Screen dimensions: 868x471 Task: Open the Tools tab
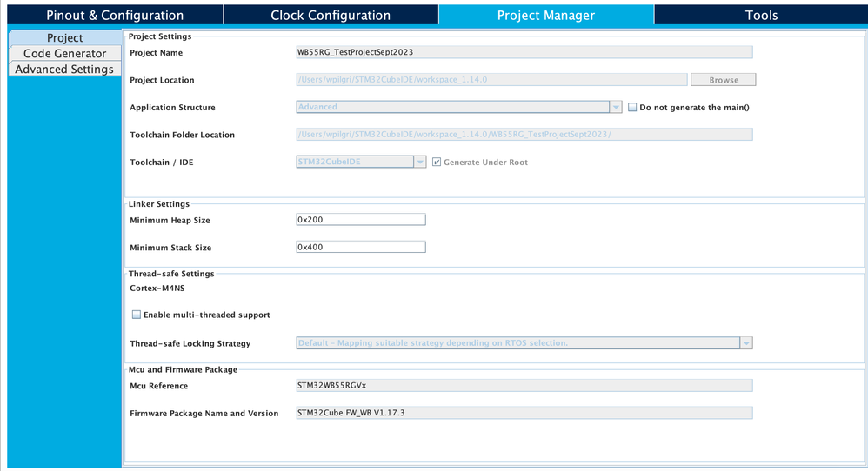pos(761,15)
